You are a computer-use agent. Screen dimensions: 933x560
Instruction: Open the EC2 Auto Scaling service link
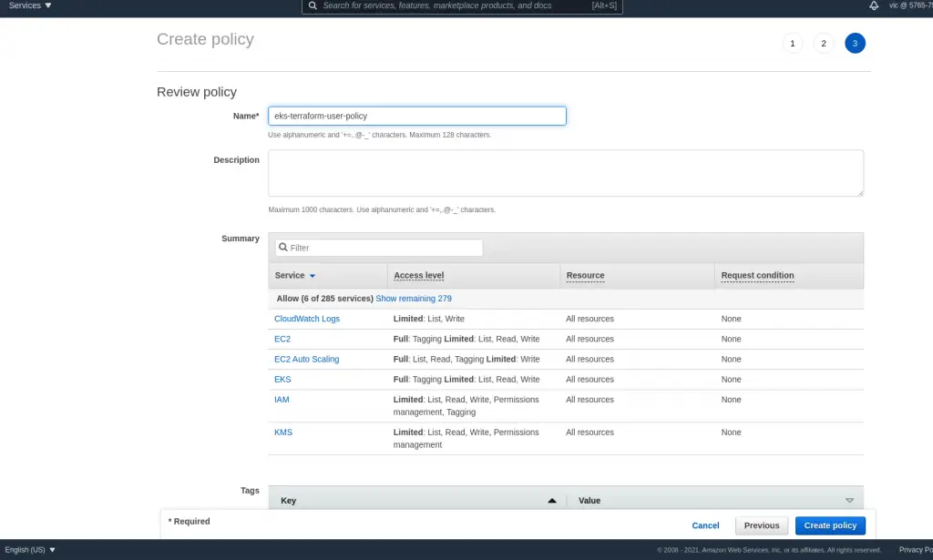tap(306, 359)
